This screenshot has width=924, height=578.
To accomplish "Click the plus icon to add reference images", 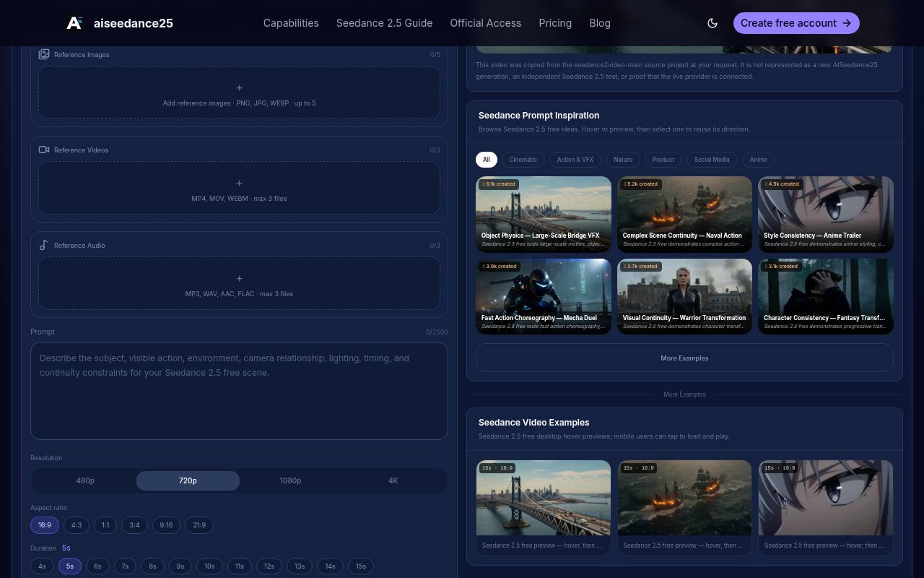I will [x=239, y=87].
